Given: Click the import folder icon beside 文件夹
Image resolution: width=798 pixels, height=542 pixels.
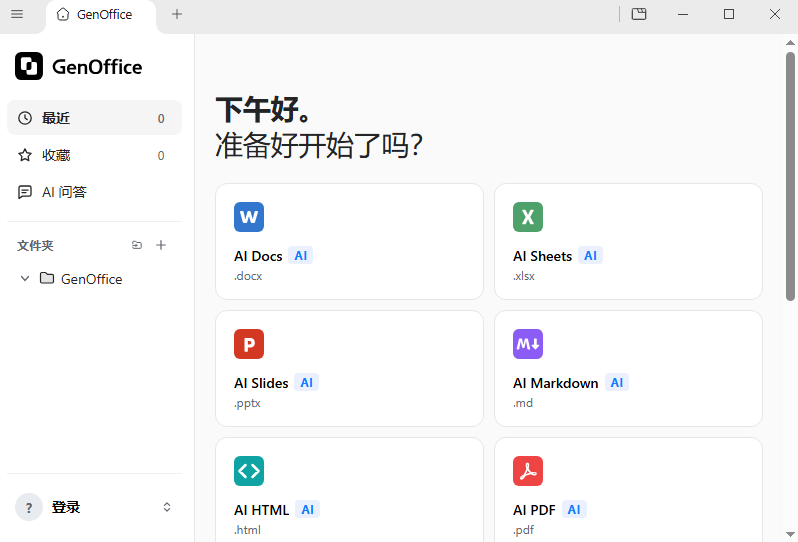Looking at the screenshot, I should click(137, 245).
